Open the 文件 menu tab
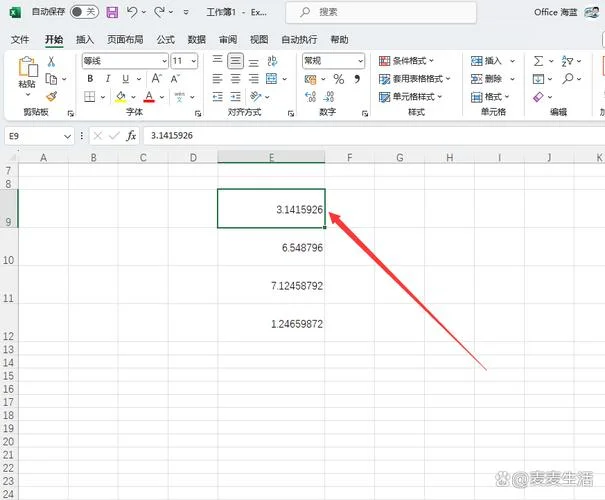The image size is (605, 500). 20,39
